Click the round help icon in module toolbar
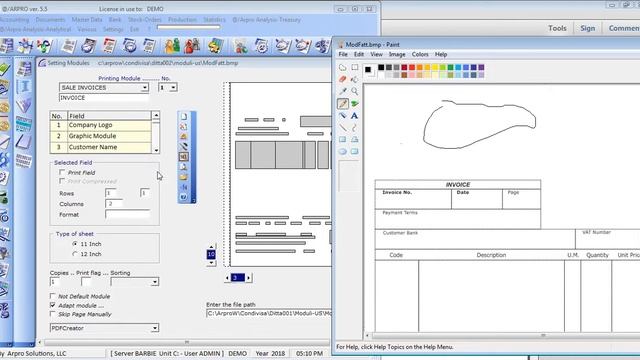The image size is (640, 360). pos(184,197)
